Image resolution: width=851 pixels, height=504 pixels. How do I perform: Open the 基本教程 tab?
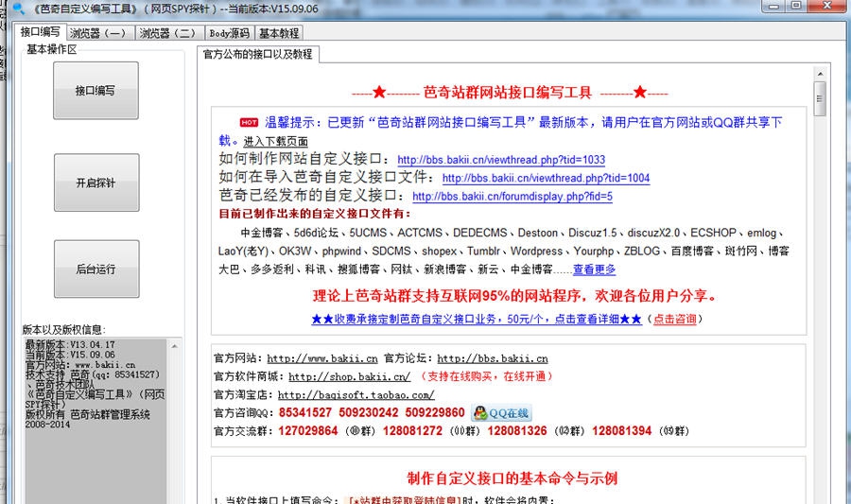pyautogui.click(x=279, y=33)
